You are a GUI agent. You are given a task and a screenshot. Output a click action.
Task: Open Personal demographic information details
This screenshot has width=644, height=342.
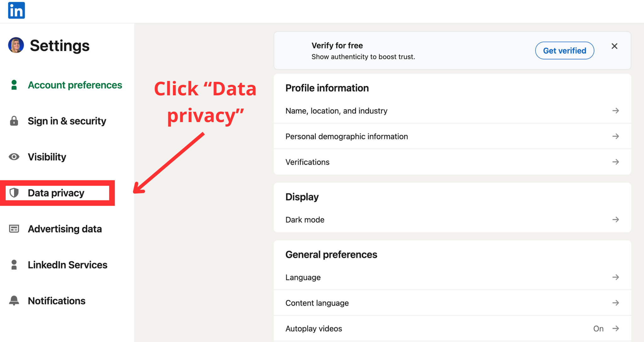[x=453, y=136]
